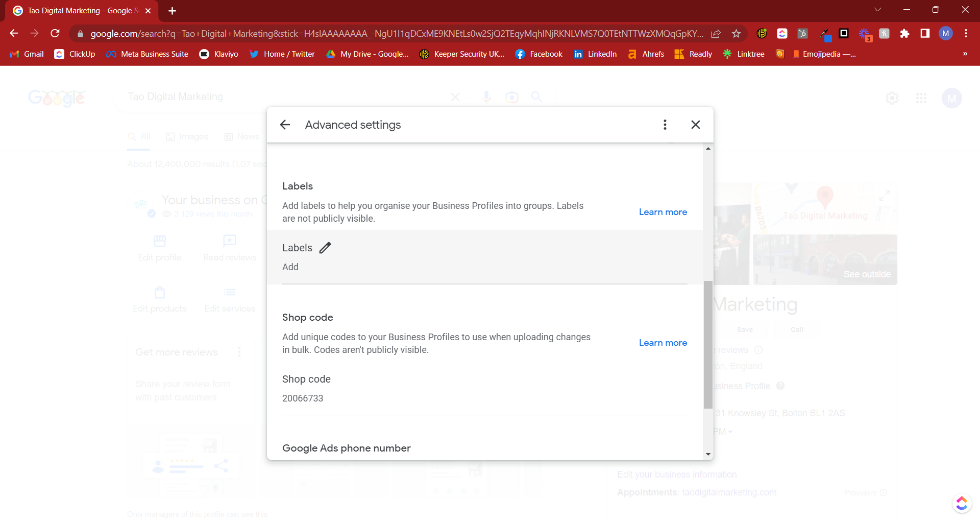The height and width of the screenshot is (521, 980).
Task: Open Google Settings gear behind dialog
Action: click(892, 98)
